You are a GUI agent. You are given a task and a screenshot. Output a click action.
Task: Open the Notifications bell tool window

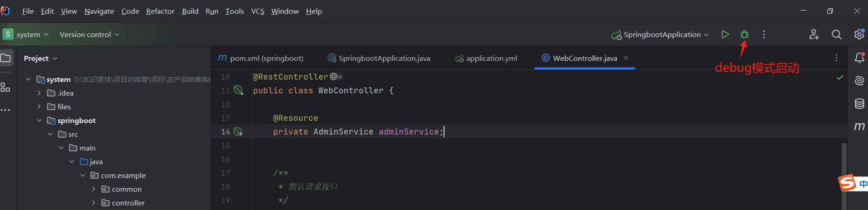point(859,58)
